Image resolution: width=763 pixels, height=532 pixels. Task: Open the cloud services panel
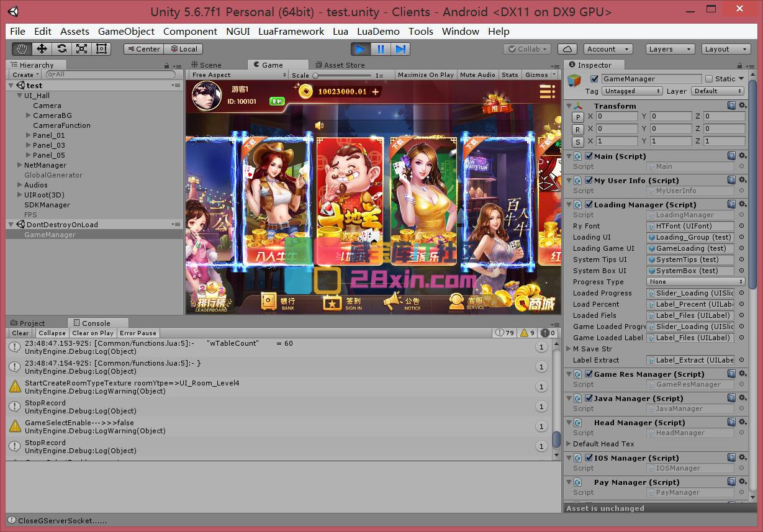[x=567, y=49]
